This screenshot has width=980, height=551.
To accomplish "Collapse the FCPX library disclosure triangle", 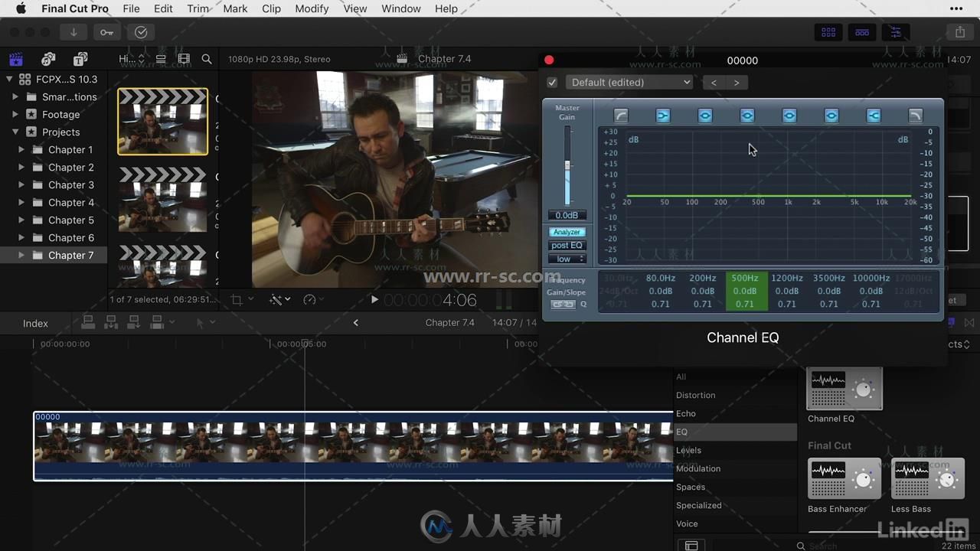I will [9, 79].
